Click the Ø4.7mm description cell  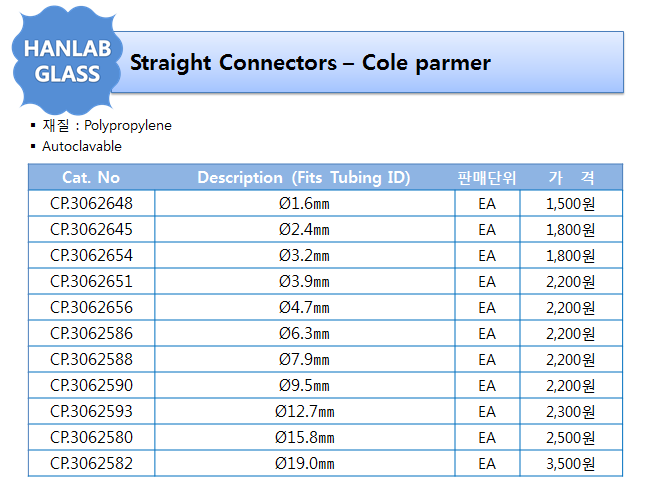point(304,307)
